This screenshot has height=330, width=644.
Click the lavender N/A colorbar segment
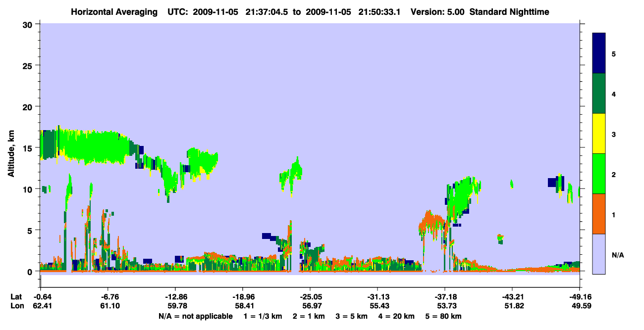tap(599, 254)
